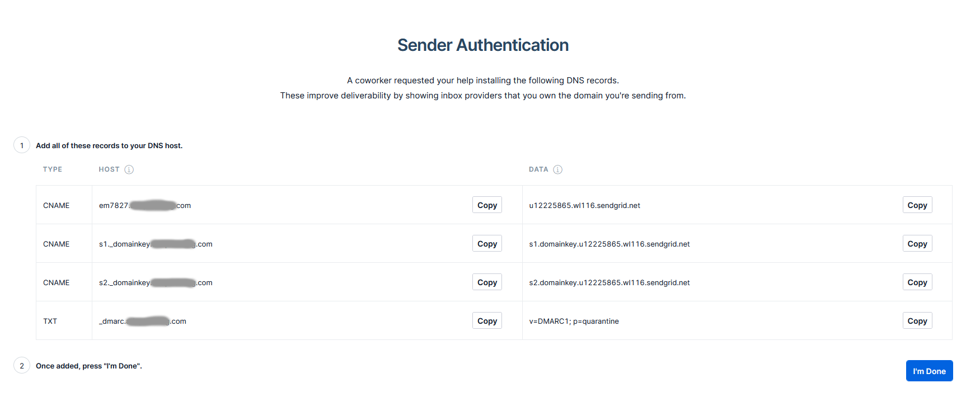Copy the s2.domainkey sendgrid data value
The width and height of the screenshot is (980, 397).
(917, 282)
